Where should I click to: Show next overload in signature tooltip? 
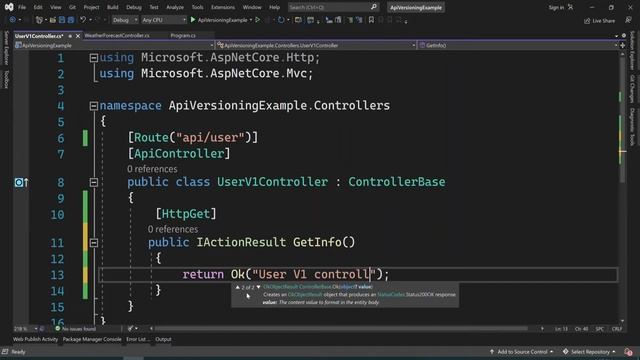coord(258,287)
